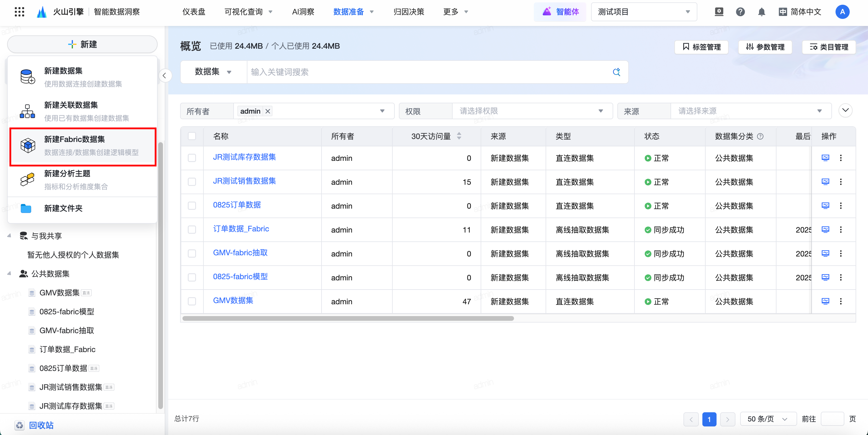Click the 标签管理 button

point(701,47)
